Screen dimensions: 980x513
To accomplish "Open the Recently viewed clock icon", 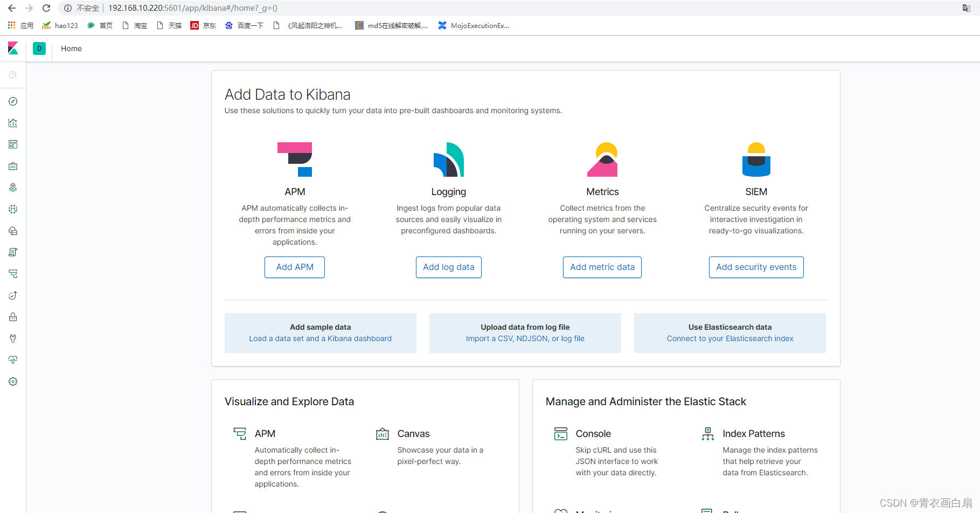I will point(13,75).
